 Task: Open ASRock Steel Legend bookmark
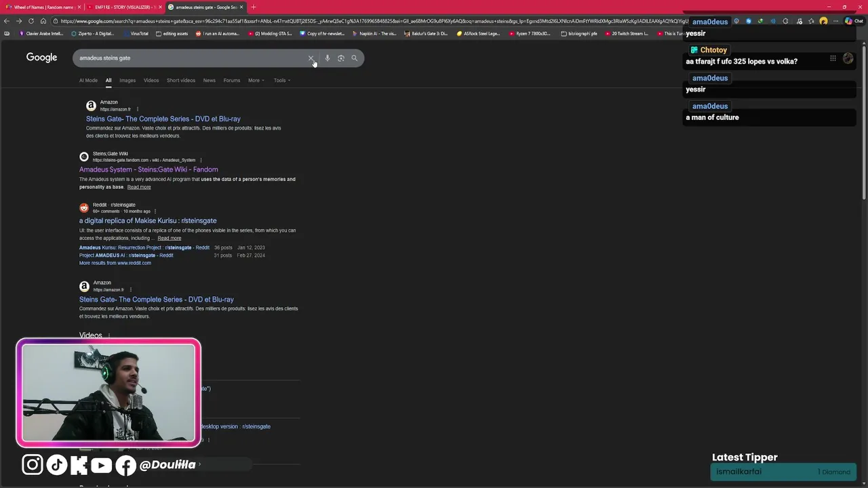[x=478, y=33]
